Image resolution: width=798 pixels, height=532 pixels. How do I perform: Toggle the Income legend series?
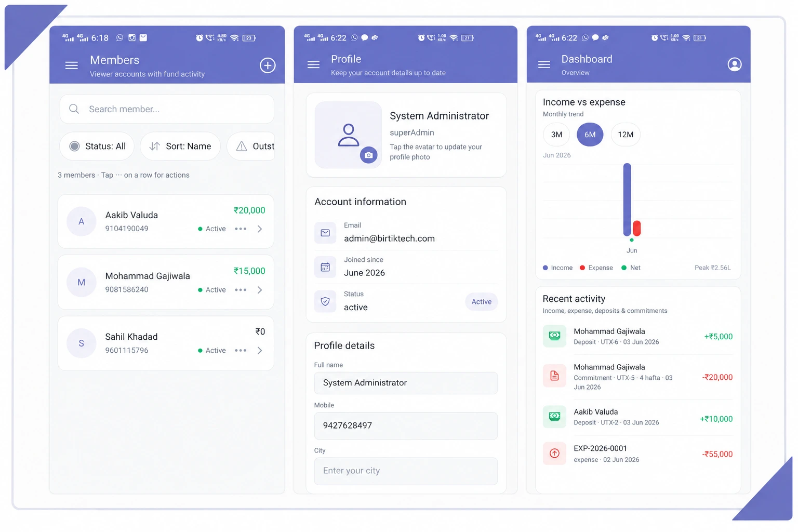click(x=557, y=268)
